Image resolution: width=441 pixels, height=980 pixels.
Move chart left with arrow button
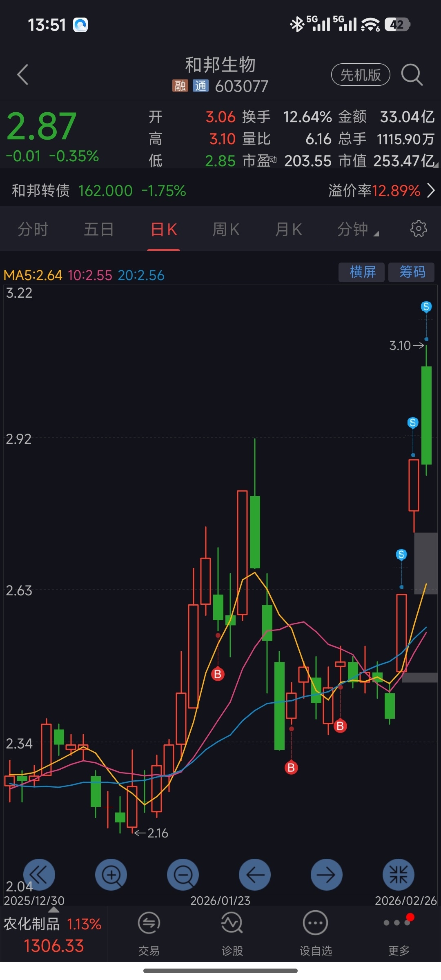(x=255, y=875)
